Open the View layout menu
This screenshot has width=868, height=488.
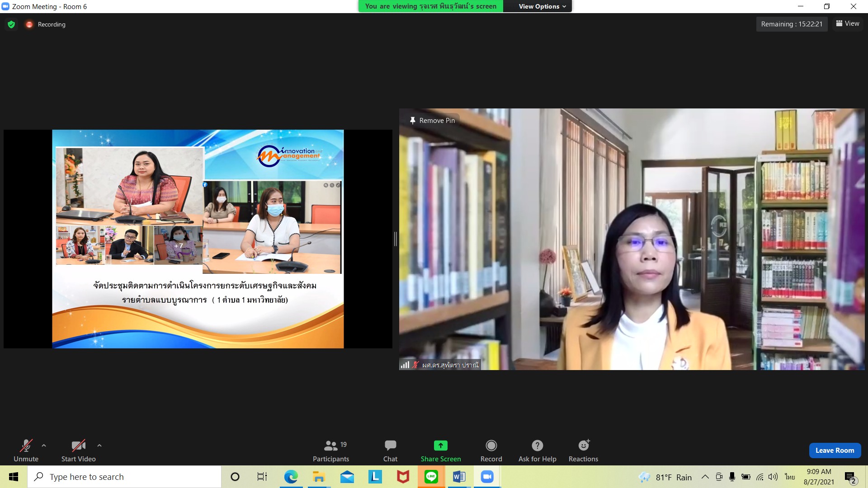coord(848,23)
